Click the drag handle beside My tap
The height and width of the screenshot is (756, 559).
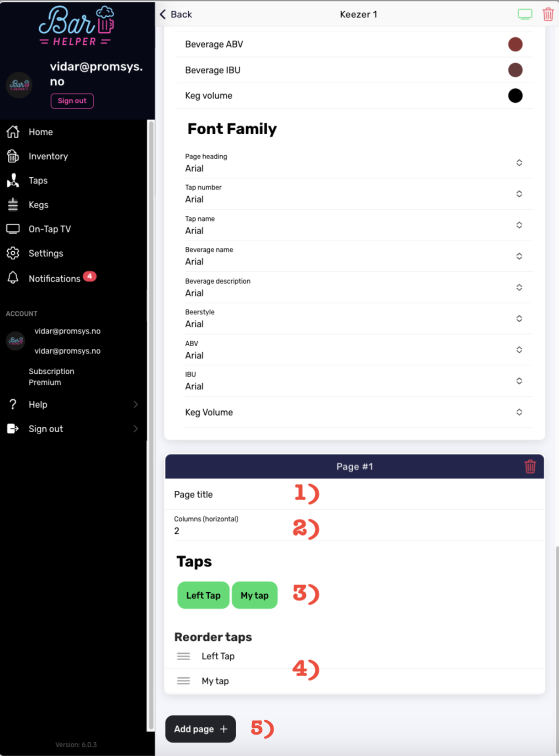point(183,681)
